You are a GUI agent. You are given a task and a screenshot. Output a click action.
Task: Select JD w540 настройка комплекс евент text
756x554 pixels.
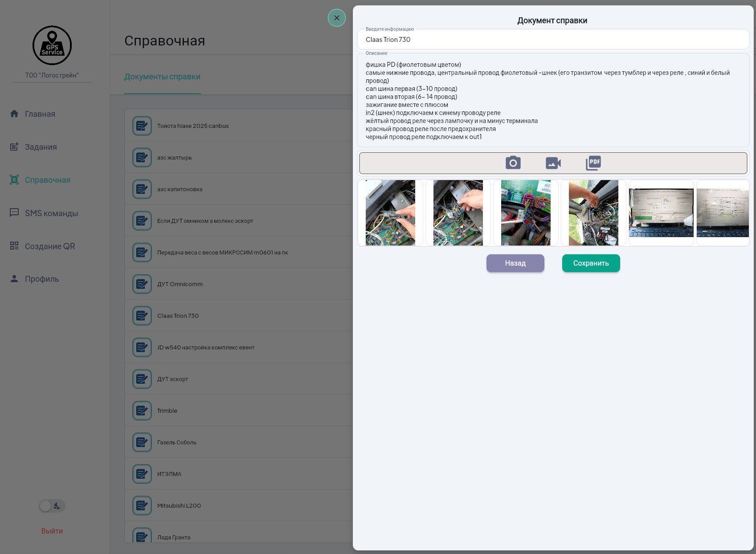pos(206,348)
